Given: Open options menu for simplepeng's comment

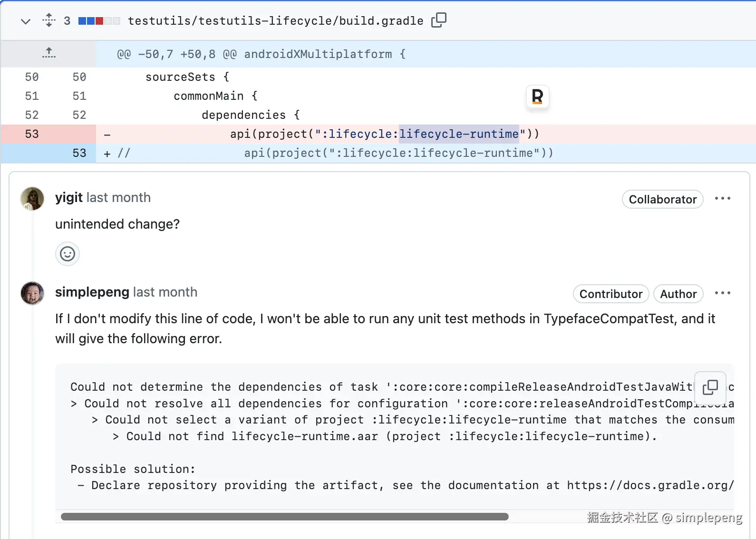Looking at the screenshot, I should point(722,293).
